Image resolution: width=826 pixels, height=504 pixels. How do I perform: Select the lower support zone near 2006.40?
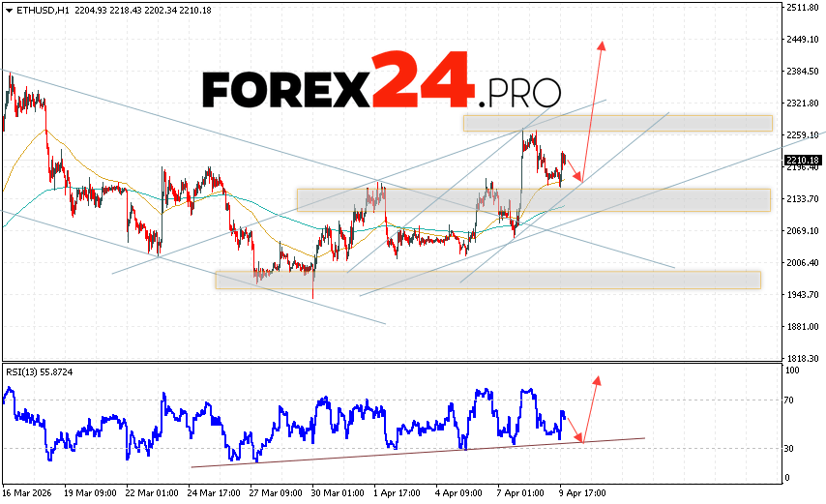(487, 279)
